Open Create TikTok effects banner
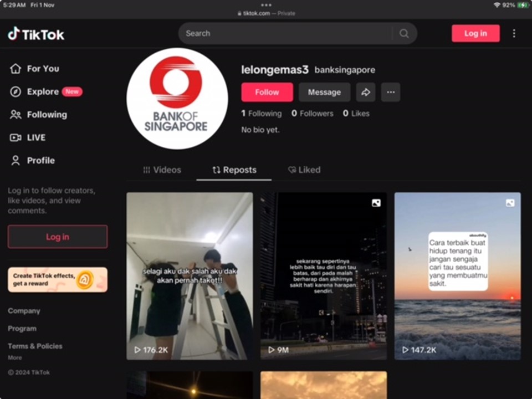The image size is (532, 399). (x=58, y=279)
